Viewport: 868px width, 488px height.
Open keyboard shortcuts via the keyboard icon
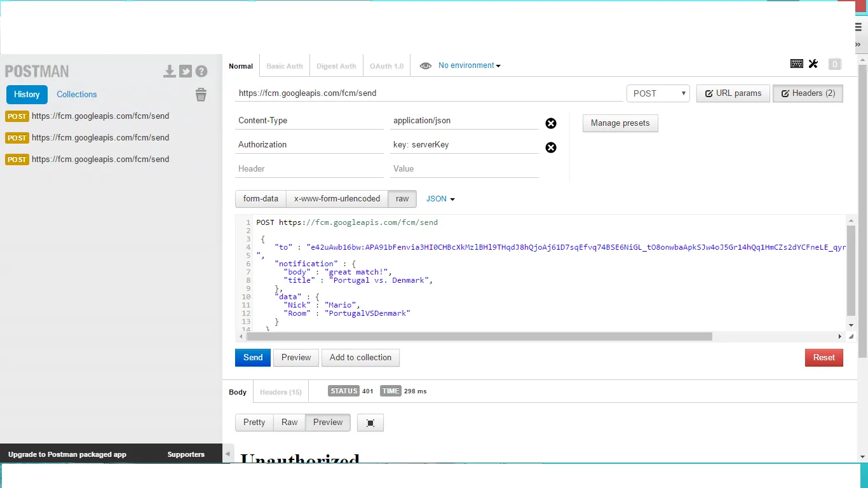[797, 64]
